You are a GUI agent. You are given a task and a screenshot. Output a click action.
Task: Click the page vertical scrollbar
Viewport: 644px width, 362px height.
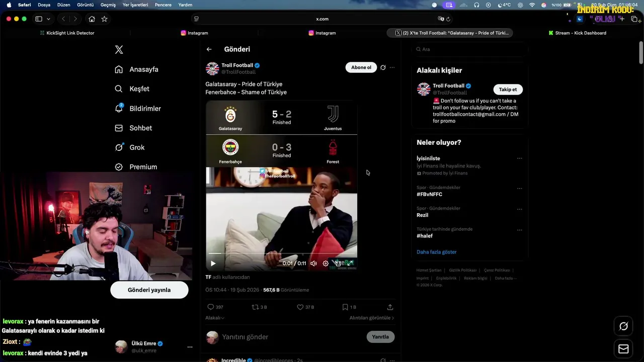(641, 53)
